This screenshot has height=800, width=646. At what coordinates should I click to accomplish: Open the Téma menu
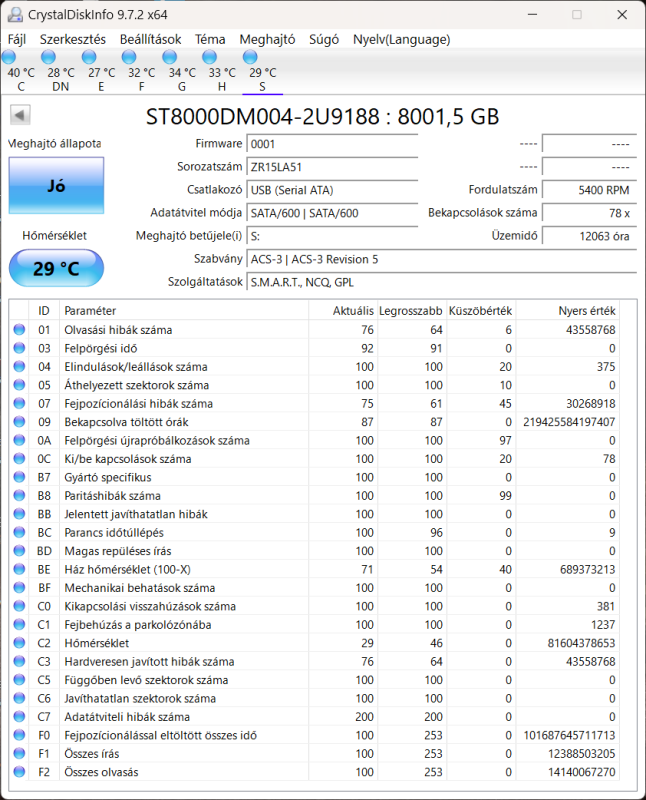210,39
